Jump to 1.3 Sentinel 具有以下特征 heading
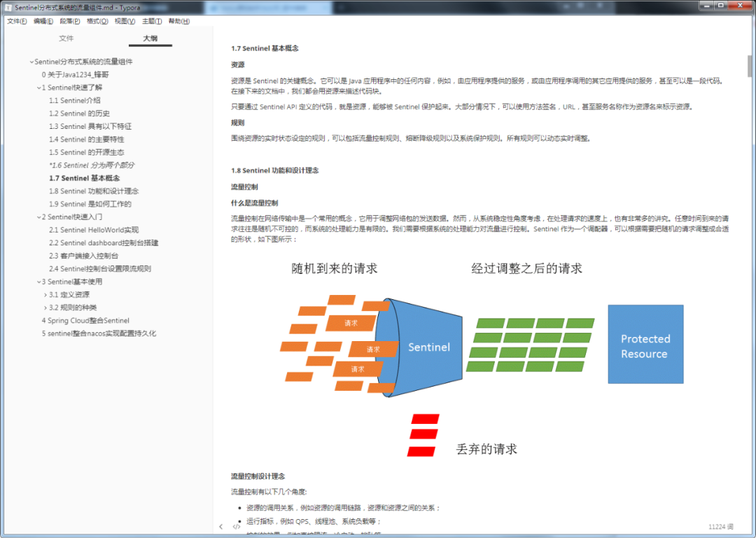The image size is (756, 538). pyautogui.click(x=90, y=126)
